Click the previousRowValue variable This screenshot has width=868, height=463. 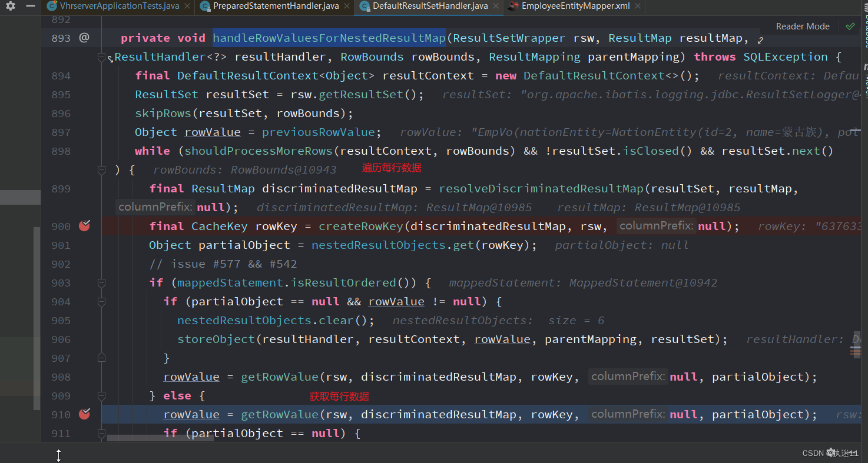319,132
